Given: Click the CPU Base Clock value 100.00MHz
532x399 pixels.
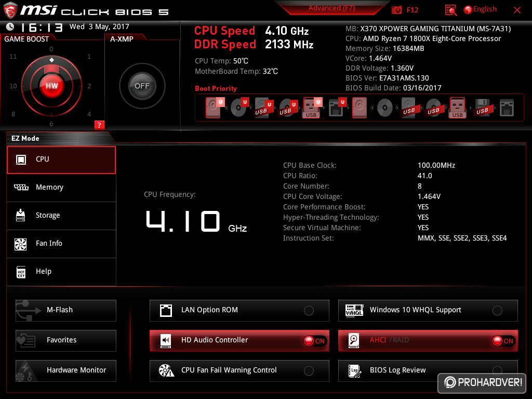Looking at the screenshot, I should click(436, 165).
